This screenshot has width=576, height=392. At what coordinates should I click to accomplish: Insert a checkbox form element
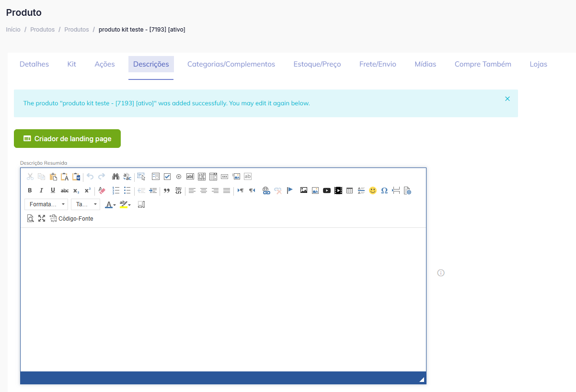click(167, 177)
